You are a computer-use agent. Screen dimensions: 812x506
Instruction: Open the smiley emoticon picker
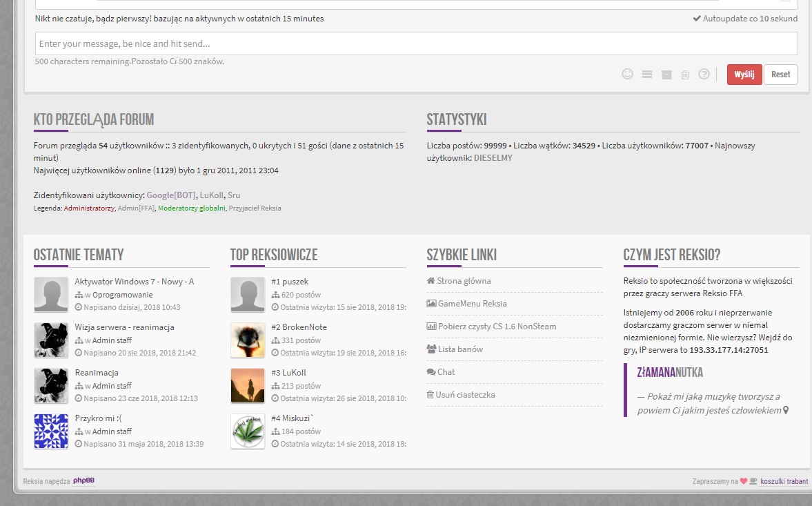627,75
